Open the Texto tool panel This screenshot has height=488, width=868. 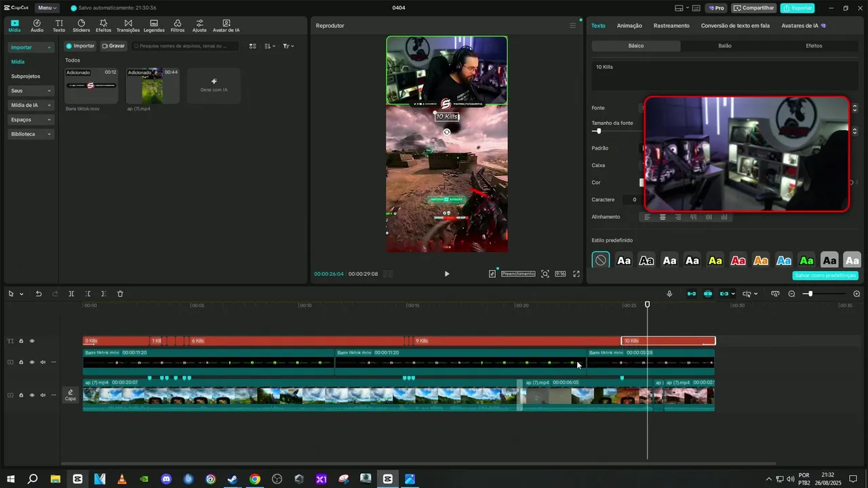pos(59,26)
